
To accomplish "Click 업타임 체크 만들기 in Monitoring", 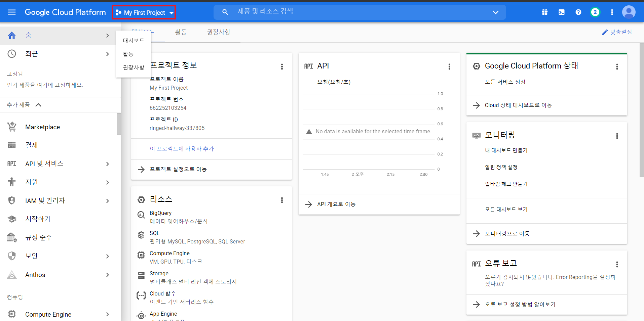I will (x=506, y=184).
